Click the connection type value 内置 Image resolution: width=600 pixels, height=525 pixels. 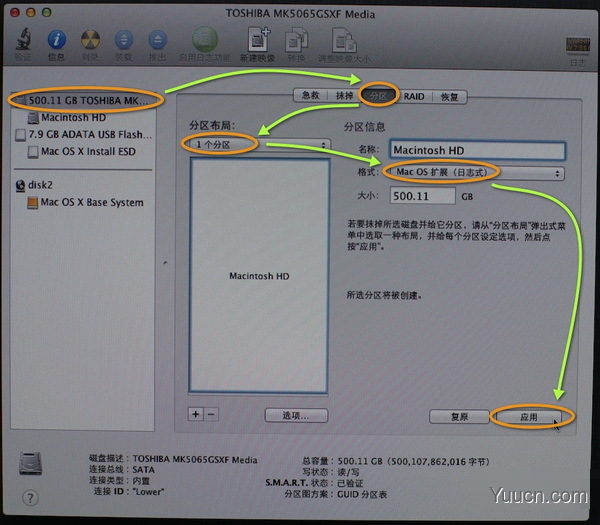pos(141,481)
